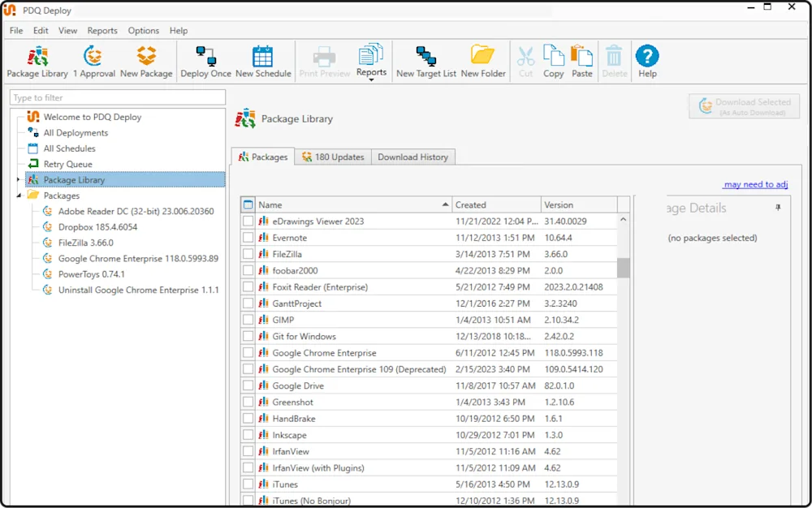
Task: Check the FileZilla row checkbox in the list
Action: pos(248,254)
